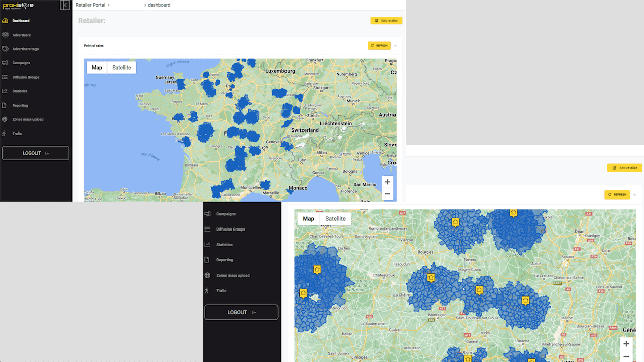The image size is (644, 362).
Task: Open Reporting label in the enlarged sidebar inset
Action: point(225,260)
